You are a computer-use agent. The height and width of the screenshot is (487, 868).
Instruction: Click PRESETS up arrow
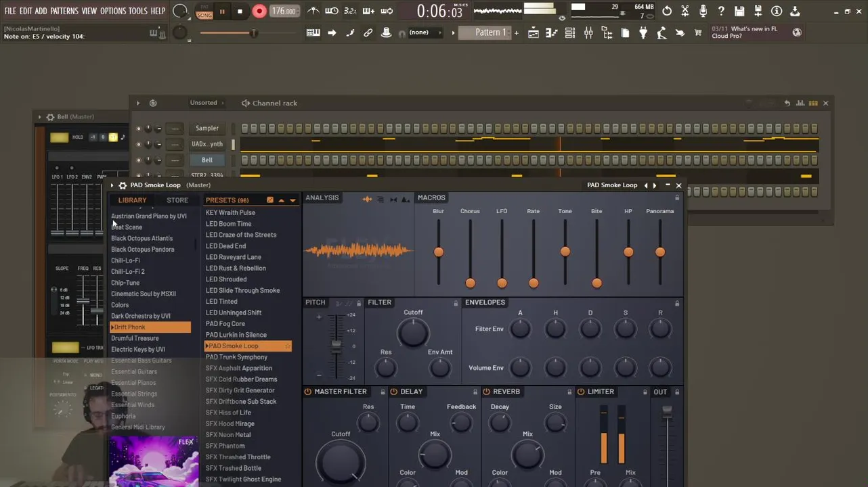282,200
